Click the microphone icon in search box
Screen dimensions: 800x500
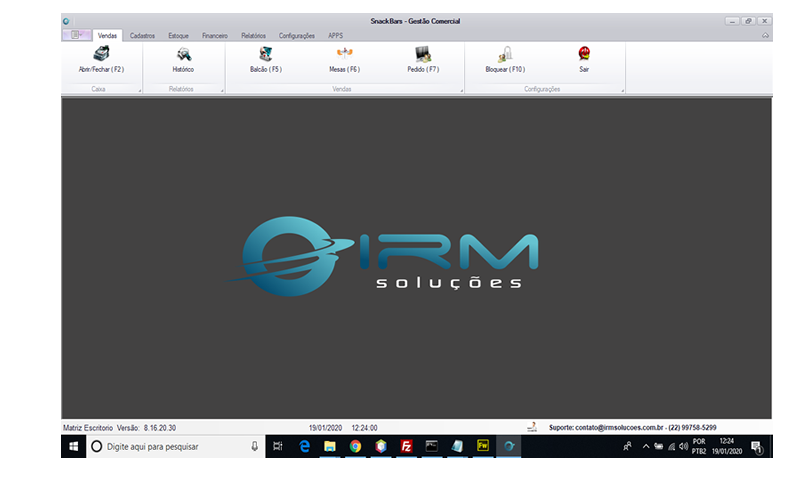[255, 446]
